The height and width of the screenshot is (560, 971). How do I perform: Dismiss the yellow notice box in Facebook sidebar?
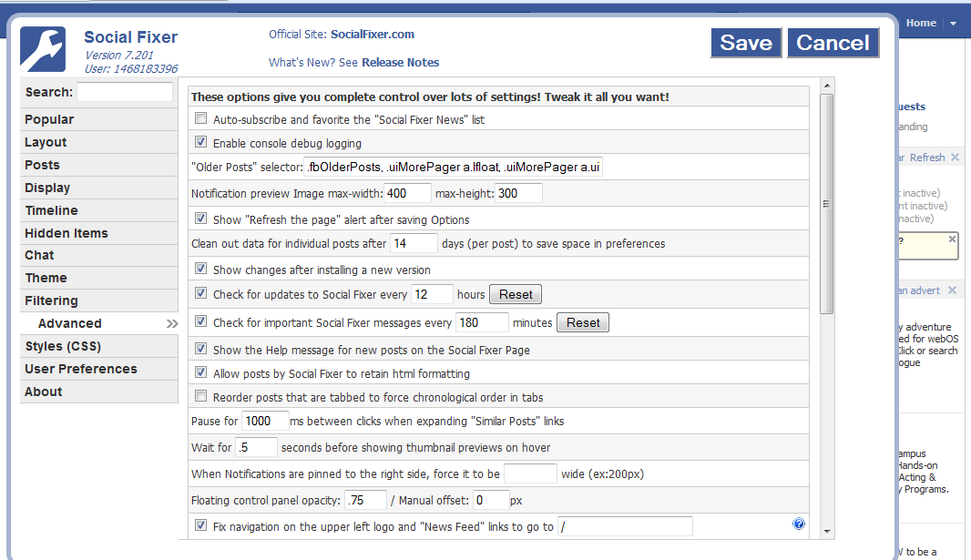point(953,239)
